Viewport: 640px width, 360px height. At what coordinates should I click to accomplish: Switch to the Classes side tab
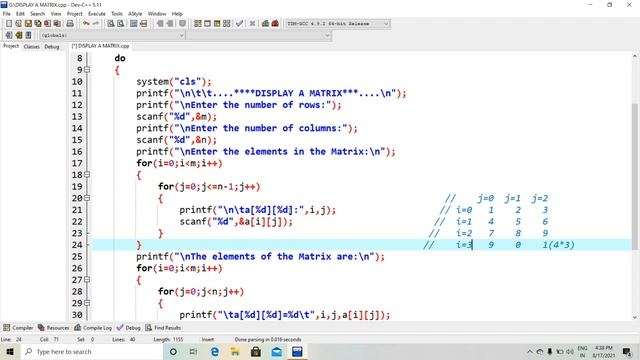click(x=32, y=47)
